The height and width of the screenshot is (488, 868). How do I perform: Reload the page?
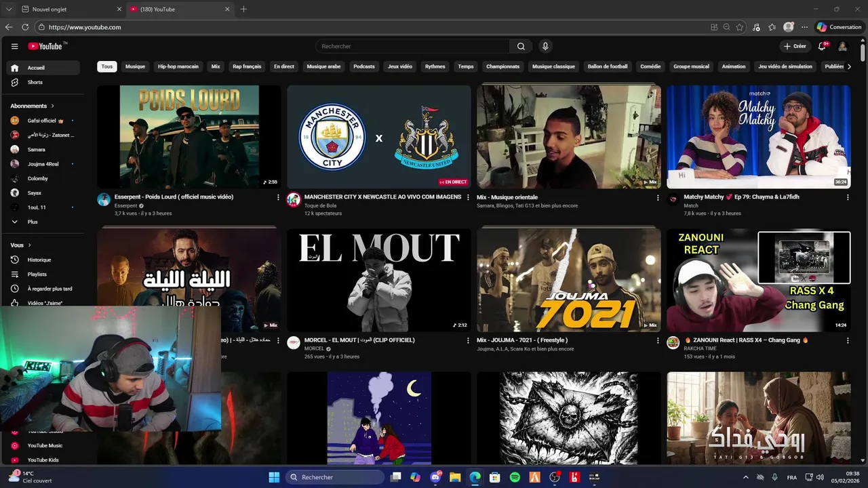coord(25,27)
